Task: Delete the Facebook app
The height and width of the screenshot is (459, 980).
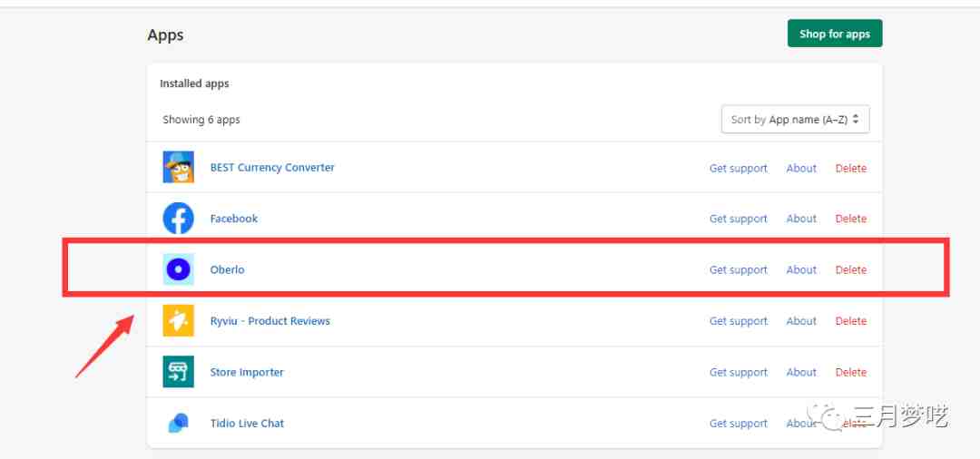Action: [x=850, y=219]
